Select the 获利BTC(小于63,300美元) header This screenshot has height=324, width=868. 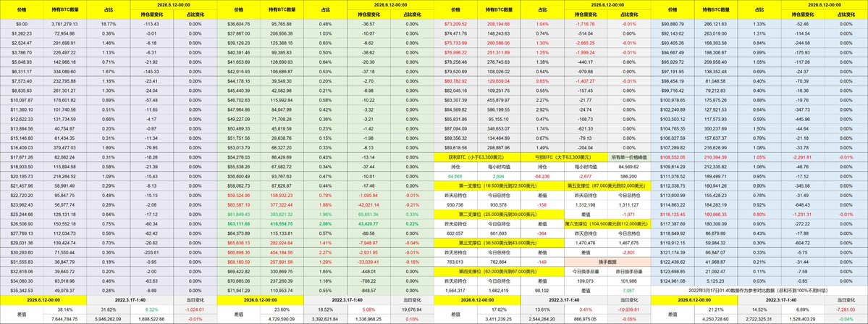pos(477,157)
